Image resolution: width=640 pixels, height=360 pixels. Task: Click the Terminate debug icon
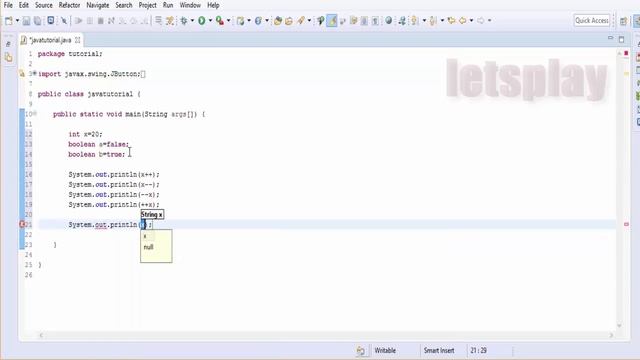pos(100,21)
